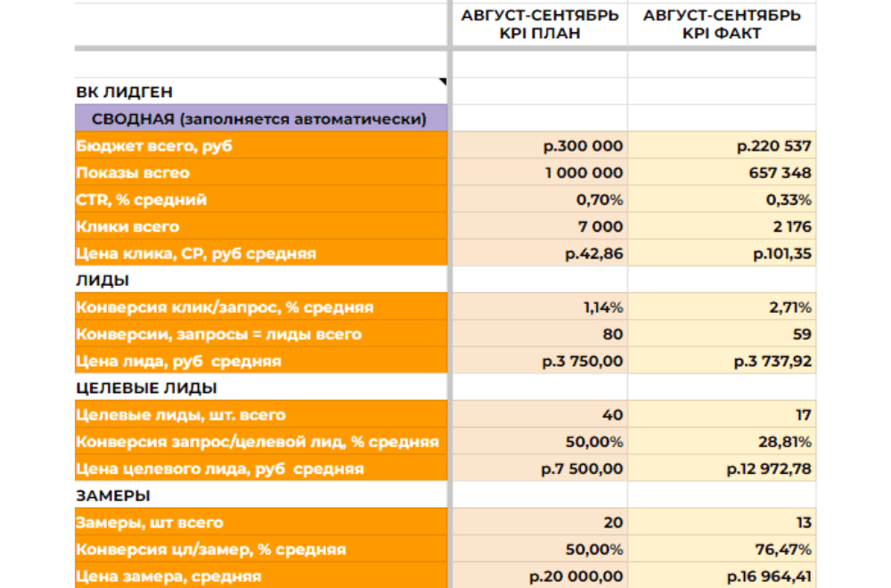The image size is (891, 588).
Task: Select plan clicks cell 7 000
Action: pos(540,226)
